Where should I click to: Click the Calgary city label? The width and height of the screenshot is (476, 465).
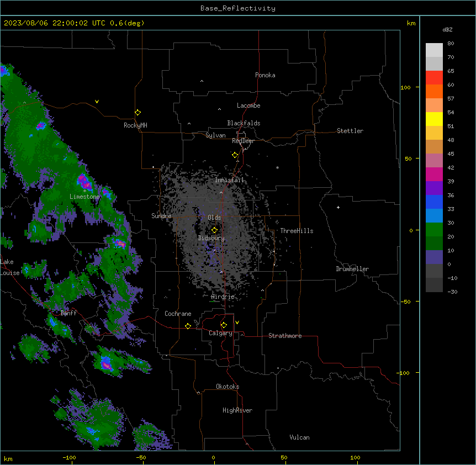pos(220,333)
